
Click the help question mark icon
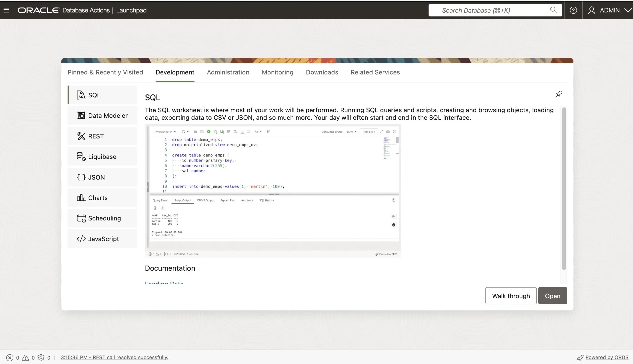(x=573, y=10)
